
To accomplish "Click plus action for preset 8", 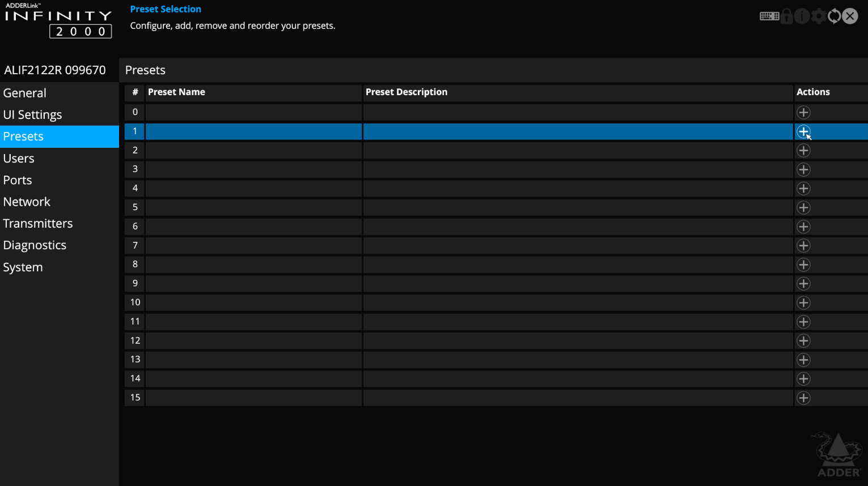I will [803, 265].
